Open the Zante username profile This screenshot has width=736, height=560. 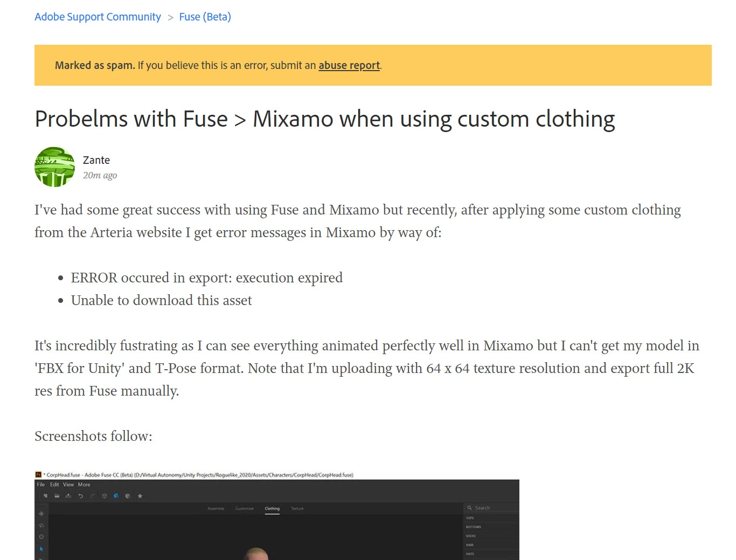[x=96, y=160]
